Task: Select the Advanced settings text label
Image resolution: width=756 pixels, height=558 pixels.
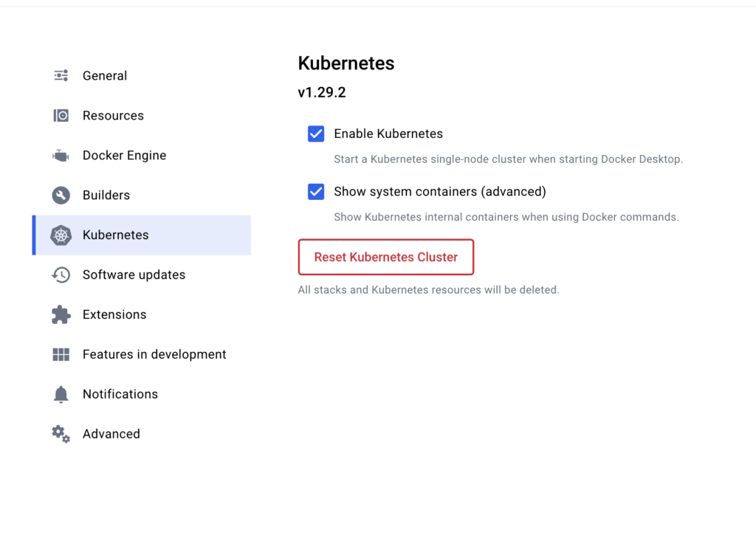Action: coord(111,434)
